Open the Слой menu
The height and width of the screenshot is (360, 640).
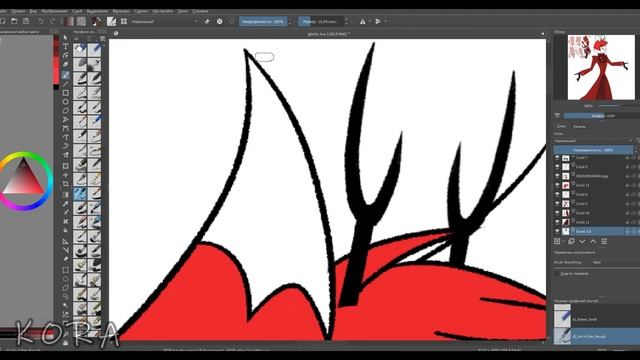click(77, 11)
